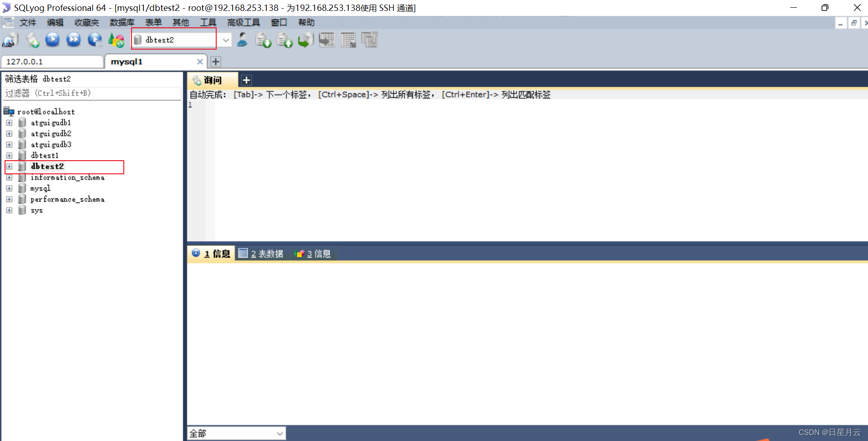
Task: Open the 收藏夹 menu
Action: pos(86,22)
